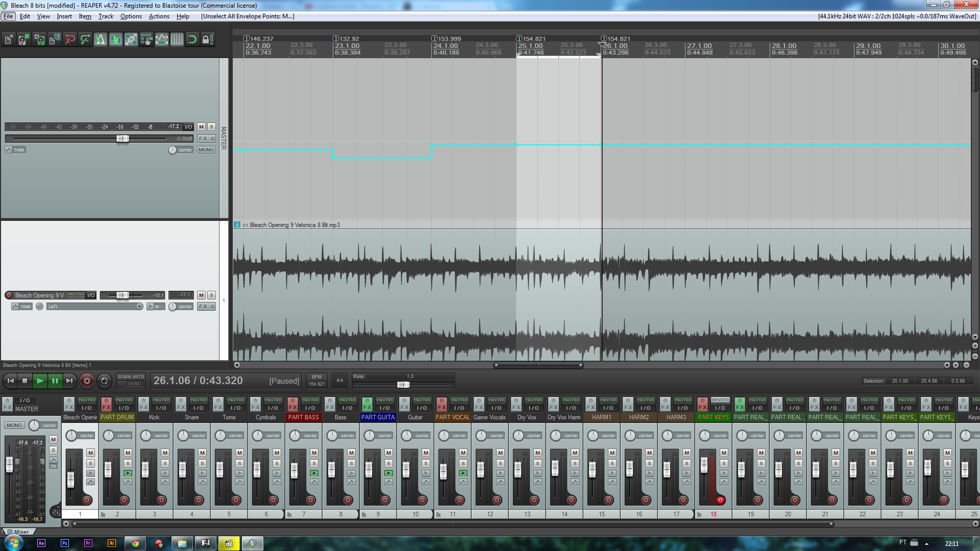Click the MONO button on master track
The width and height of the screenshot is (980, 551).
click(x=206, y=150)
